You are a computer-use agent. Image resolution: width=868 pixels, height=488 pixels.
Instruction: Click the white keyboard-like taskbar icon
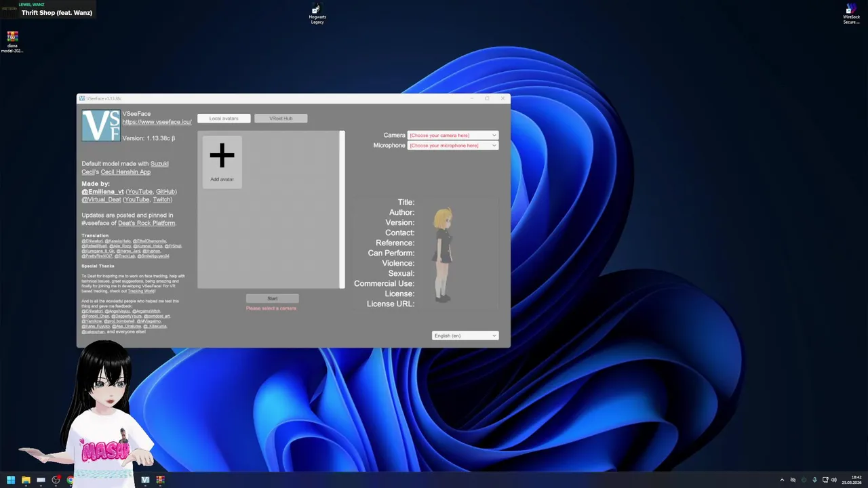tap(41, 480)
